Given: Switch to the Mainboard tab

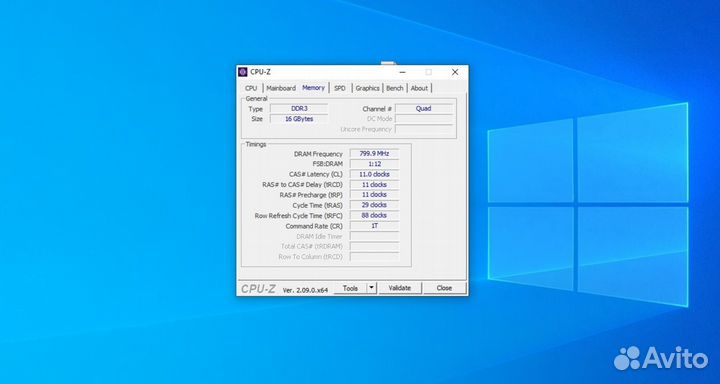Looking at the screenshot, I should coord(281,88).
